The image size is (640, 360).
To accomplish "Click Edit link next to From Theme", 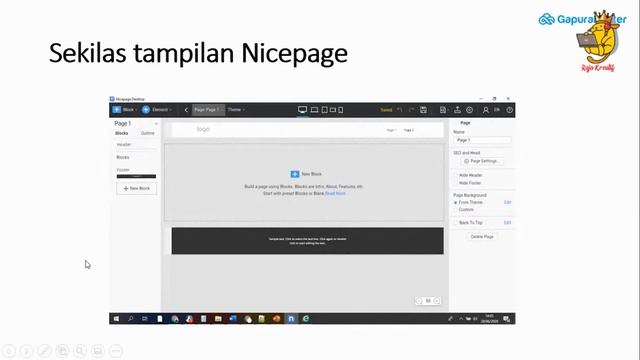I will pos(507,202).
